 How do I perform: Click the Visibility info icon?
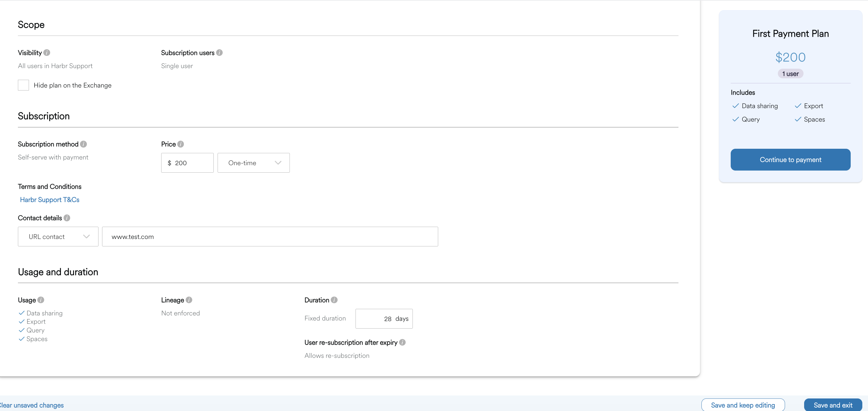pos(47,53)
